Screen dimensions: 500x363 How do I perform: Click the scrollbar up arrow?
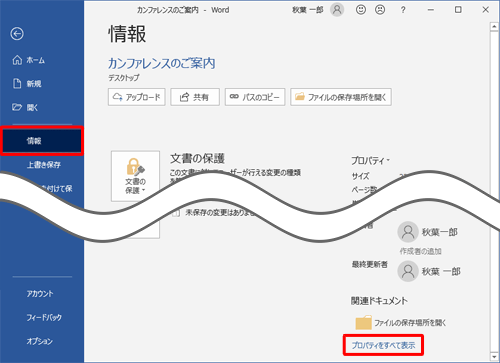[x=494, y=27]
